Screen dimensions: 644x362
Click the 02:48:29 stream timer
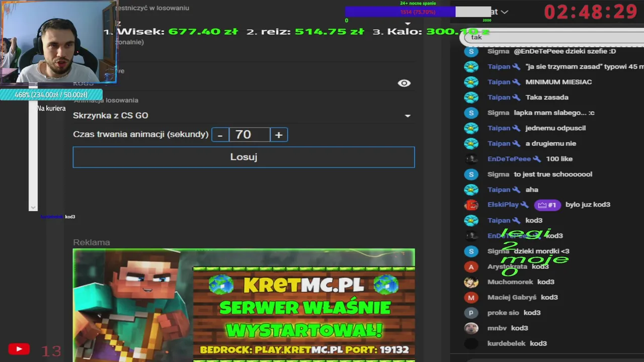click(591, 12)
